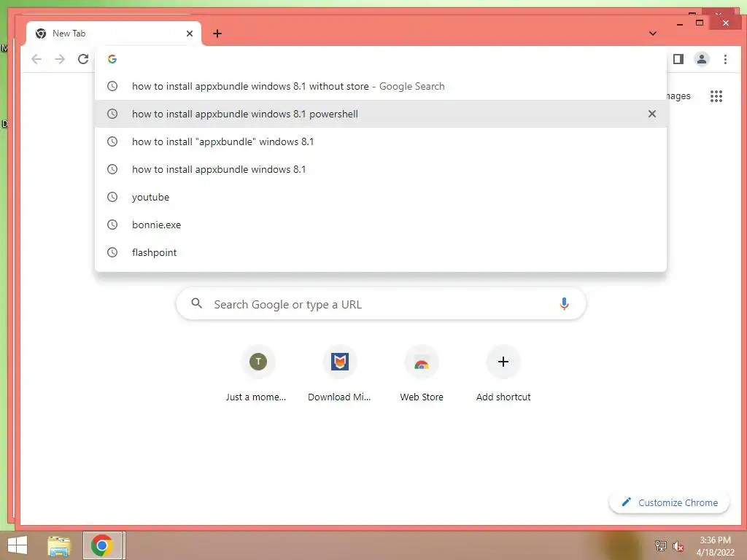Toggle the Chrome side panel icon

[x=678, y=59]
